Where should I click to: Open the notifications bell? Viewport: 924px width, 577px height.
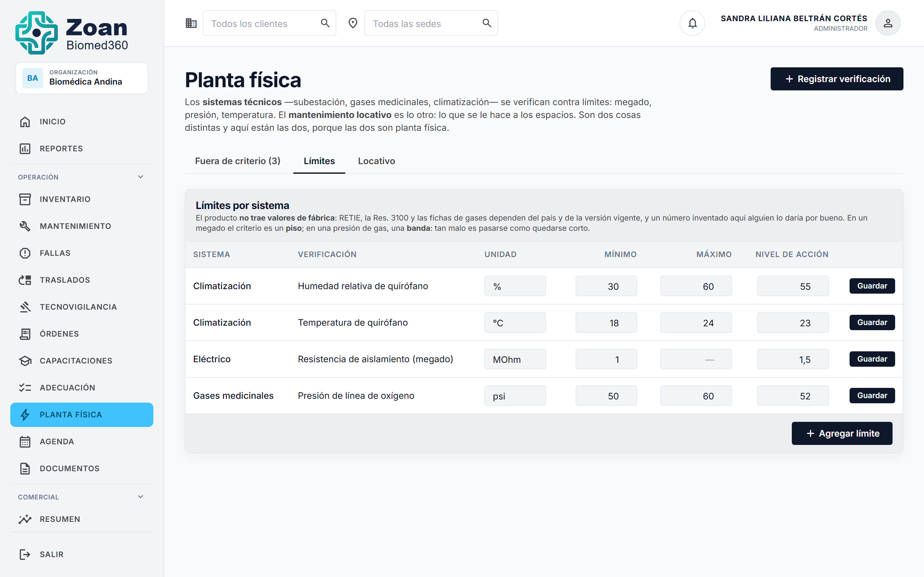692,23
